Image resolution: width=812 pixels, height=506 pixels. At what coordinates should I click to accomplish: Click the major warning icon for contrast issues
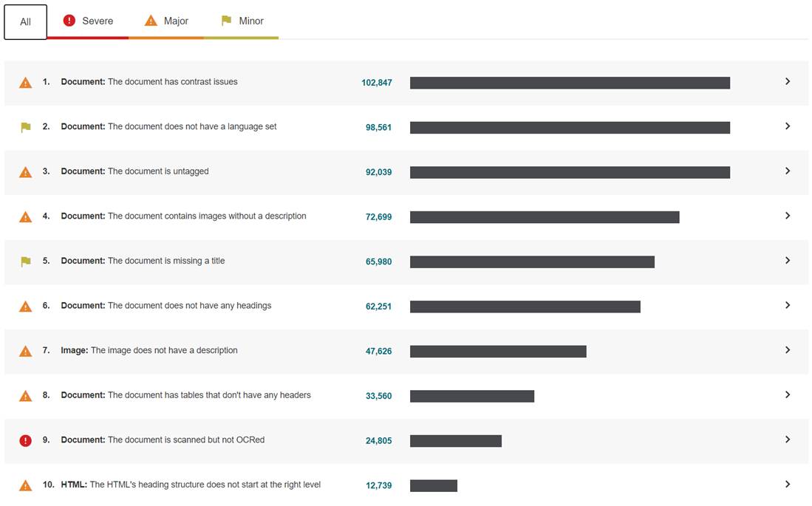pyautogui.click(x=25, y=83)
